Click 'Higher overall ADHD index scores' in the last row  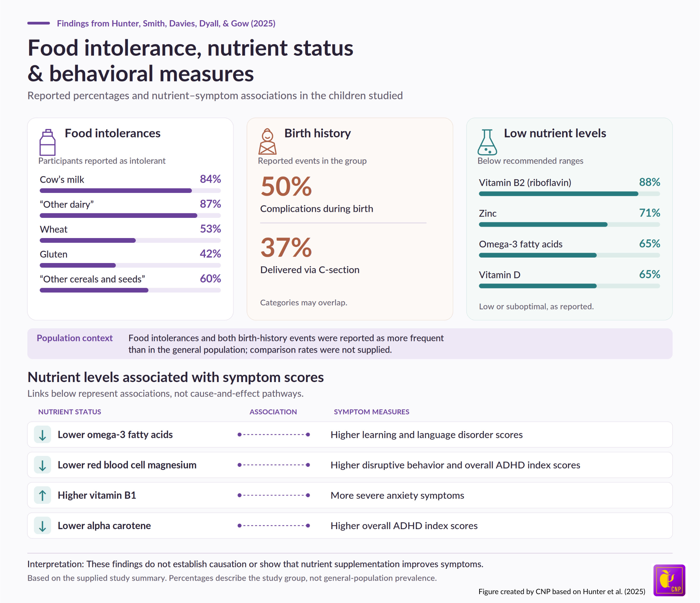pos(404,526)
